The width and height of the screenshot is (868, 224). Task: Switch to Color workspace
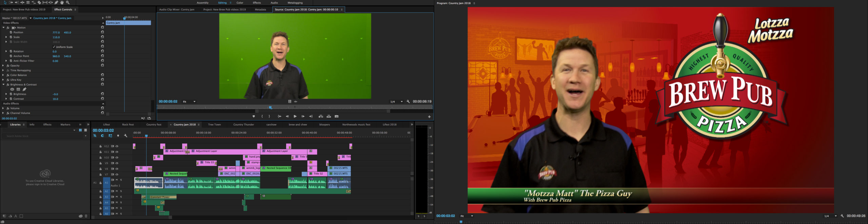point(240,3)
